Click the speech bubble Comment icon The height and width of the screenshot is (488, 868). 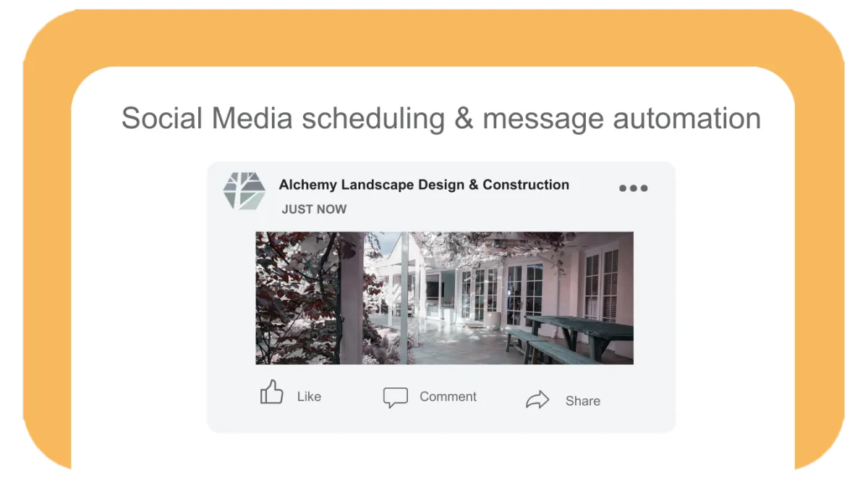coord(395,397)
